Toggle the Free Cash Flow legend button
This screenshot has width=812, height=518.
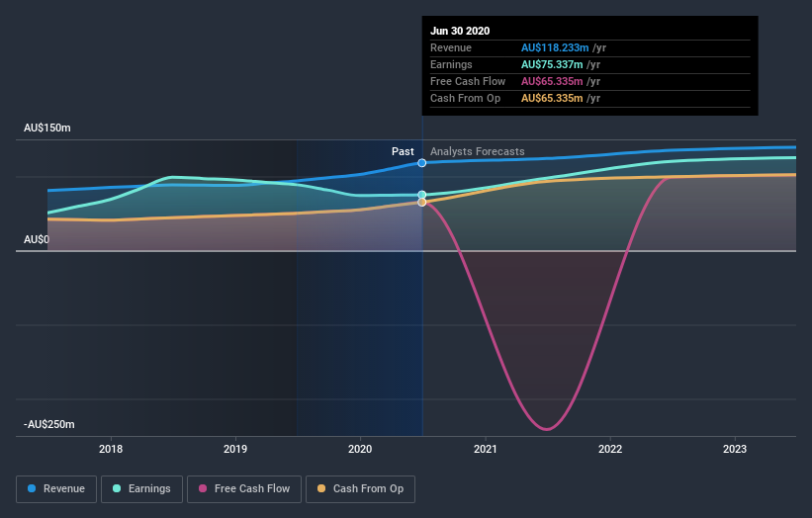244,489
